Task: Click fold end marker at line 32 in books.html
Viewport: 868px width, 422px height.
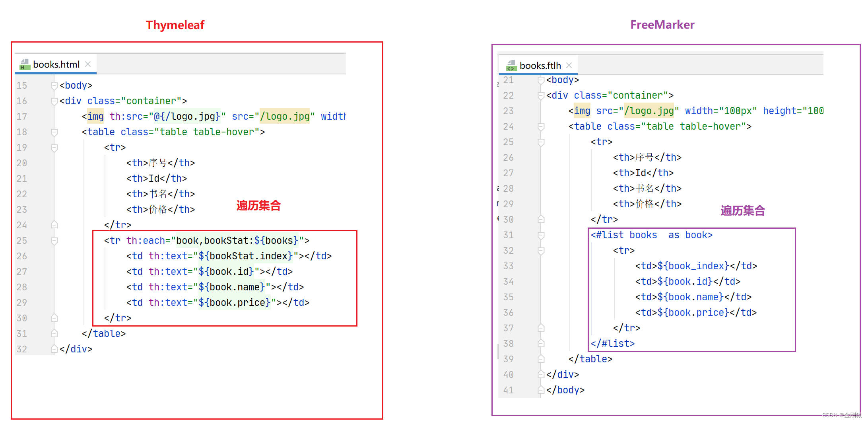Action: point(54,349)
